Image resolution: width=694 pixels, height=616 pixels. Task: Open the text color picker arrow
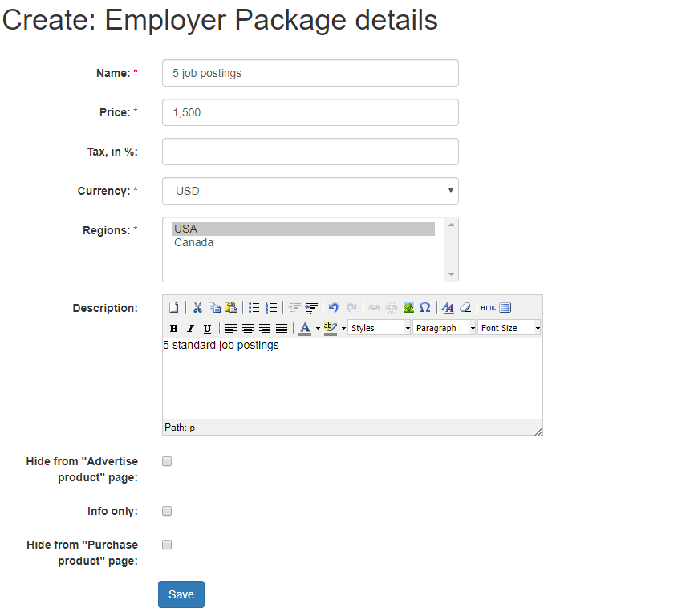318,328
